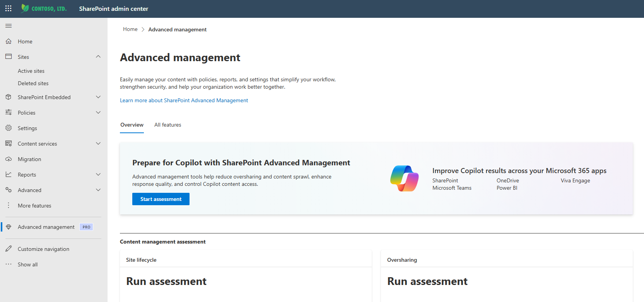Click the Site lifecycle card heading
Viewport: 644px width, 302px height.
[141, 260]
